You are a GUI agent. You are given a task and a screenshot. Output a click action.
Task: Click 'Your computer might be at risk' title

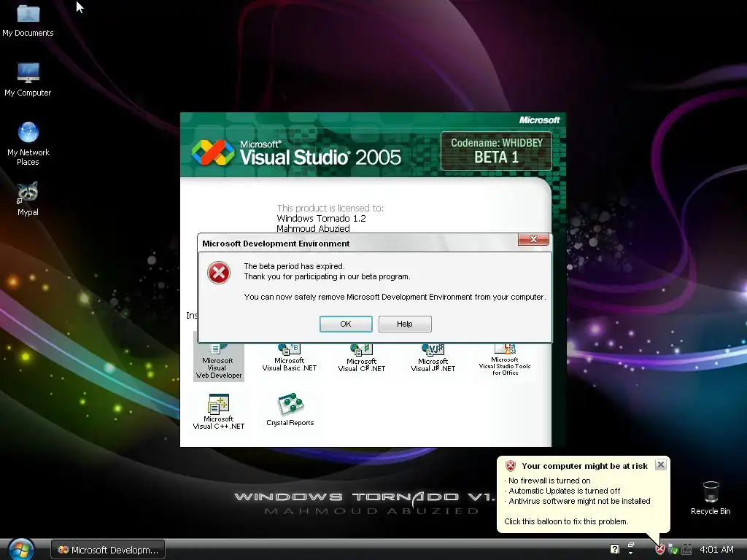pyautogui.click(x=584, y=466)
